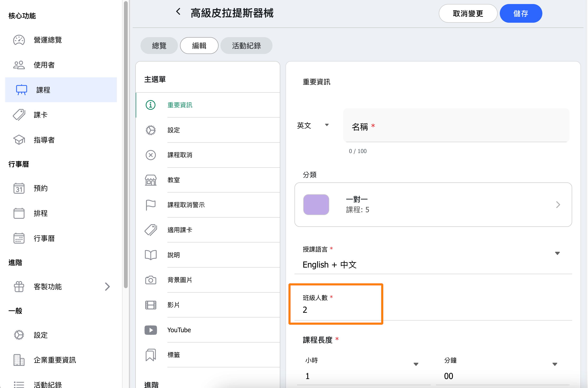
Task: Open the 課卡 tag icon in sidebar
Action: click(19, 115)
